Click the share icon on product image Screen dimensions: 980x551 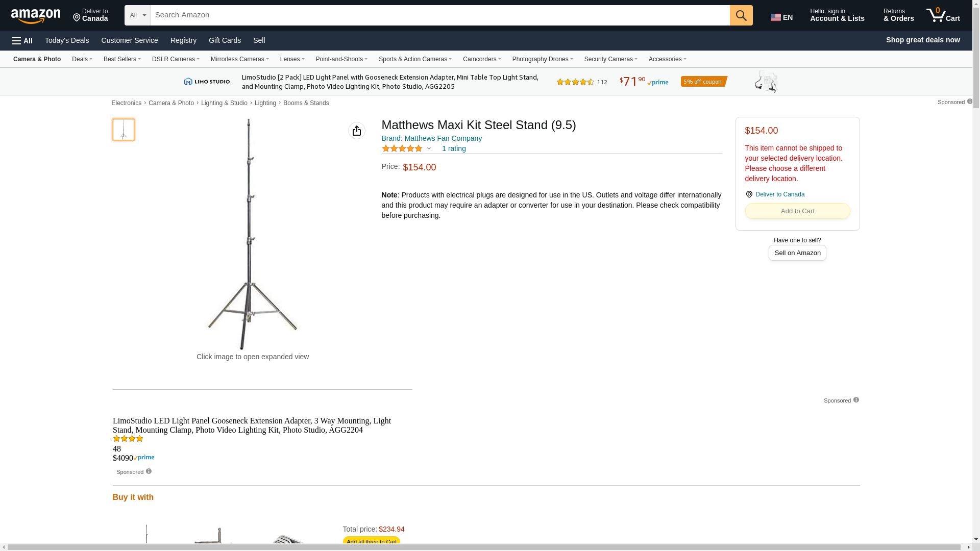click(x=357, y=131)
